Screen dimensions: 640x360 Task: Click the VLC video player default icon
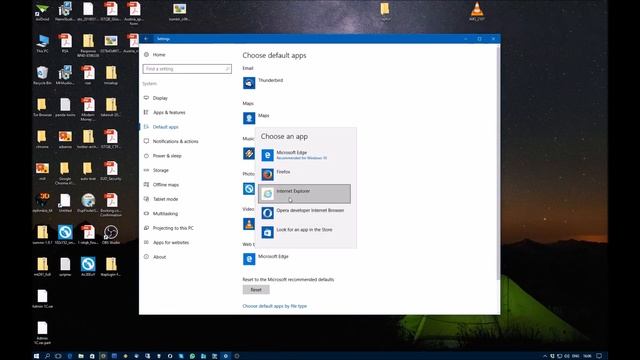coord(249,224)
